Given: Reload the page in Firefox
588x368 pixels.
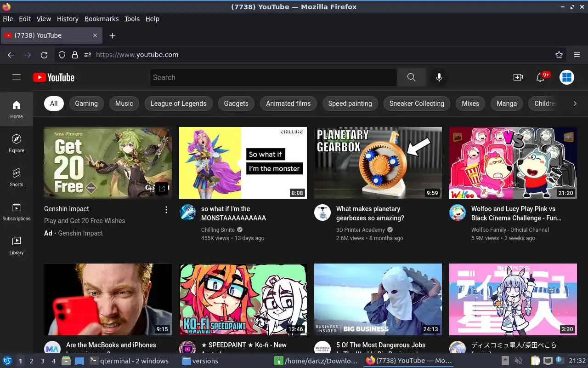Looking at the screenshot, I should pyautogui.click(x=44, y=55).
